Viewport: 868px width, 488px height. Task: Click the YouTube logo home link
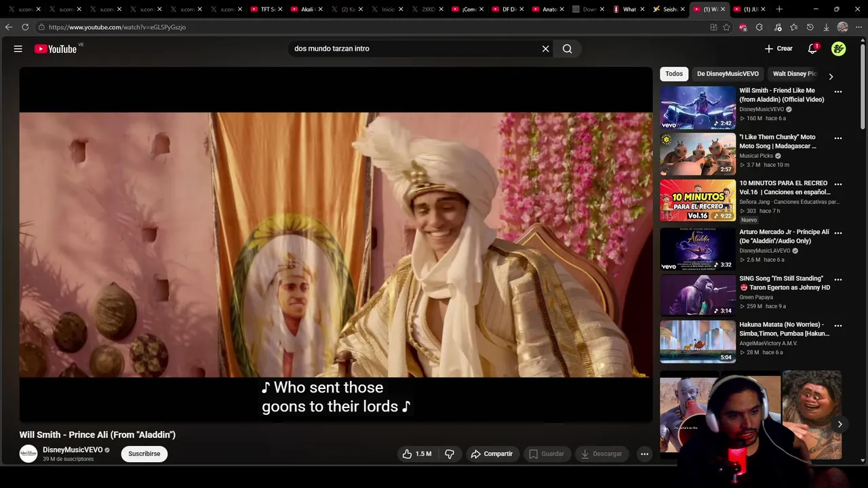tap(56, 49)
